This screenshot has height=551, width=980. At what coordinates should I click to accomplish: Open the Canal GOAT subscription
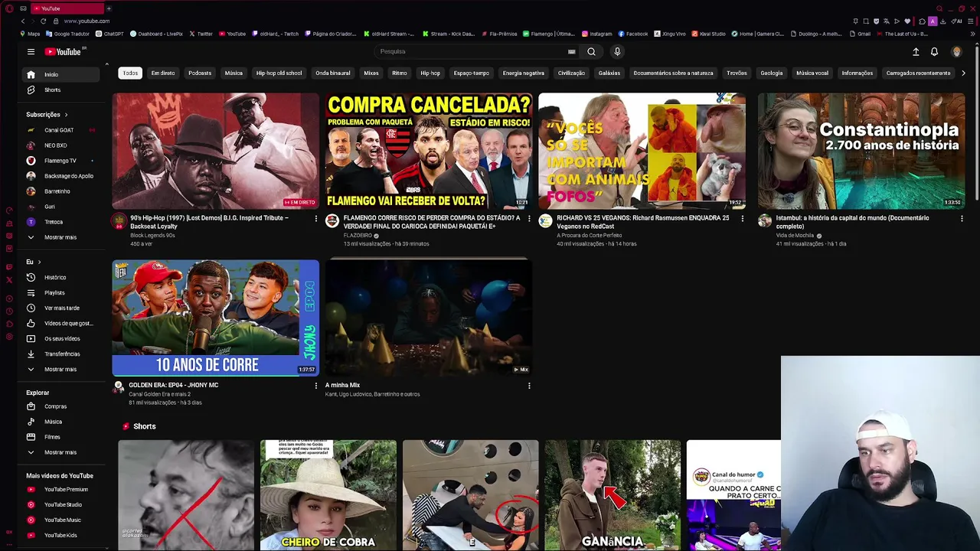click(61, 130)
